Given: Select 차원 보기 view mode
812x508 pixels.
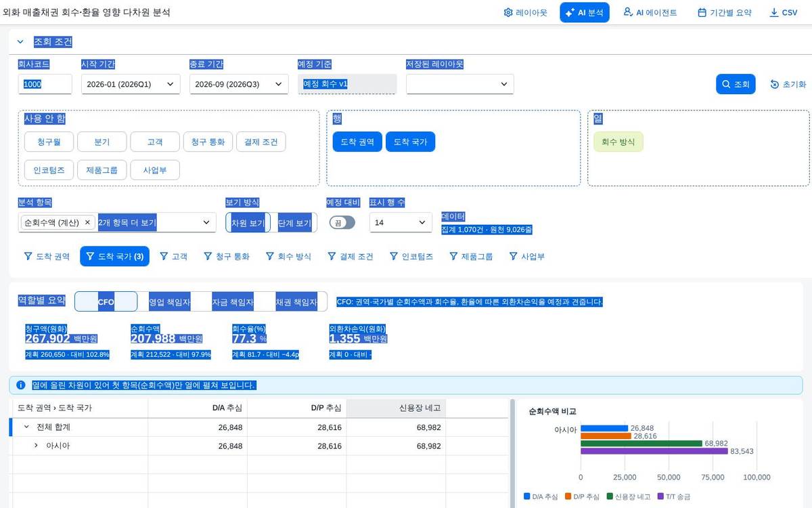Looking at the screenshot, I should click(x=248, y=222).
